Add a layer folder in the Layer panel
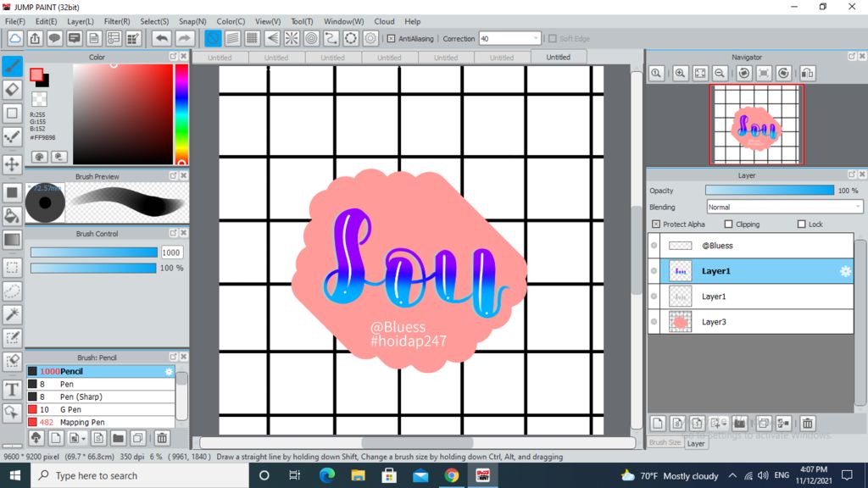 tap(739, 424)
